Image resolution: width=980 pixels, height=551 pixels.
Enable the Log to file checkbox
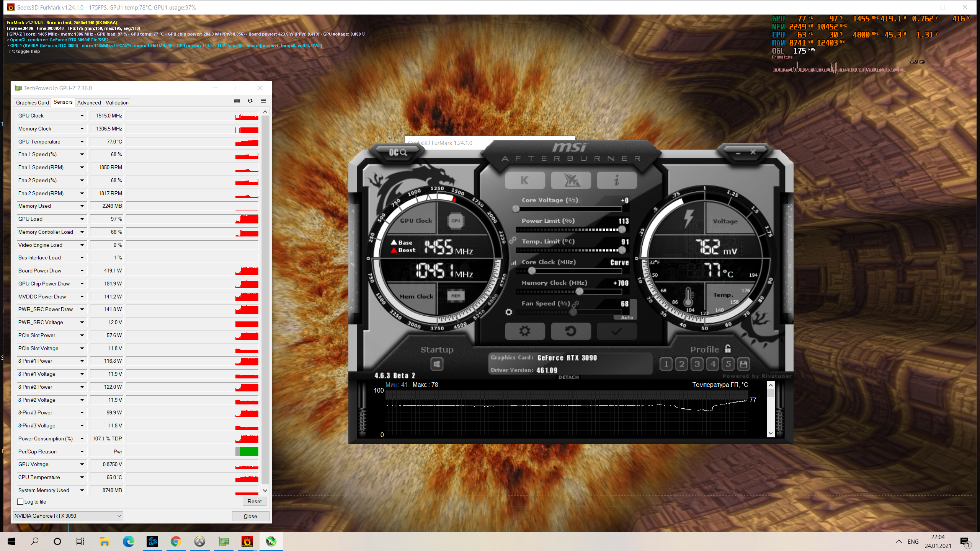21,502
